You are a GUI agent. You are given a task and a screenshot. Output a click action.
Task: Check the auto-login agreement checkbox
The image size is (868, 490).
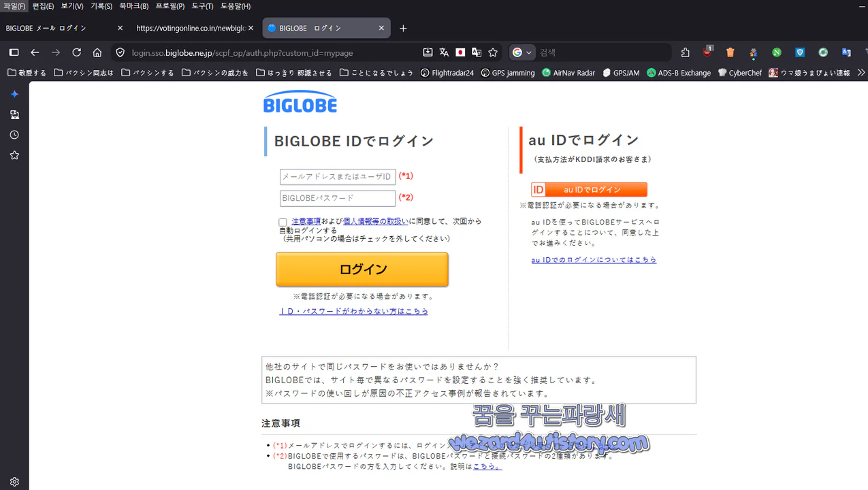tap(283, 222)
